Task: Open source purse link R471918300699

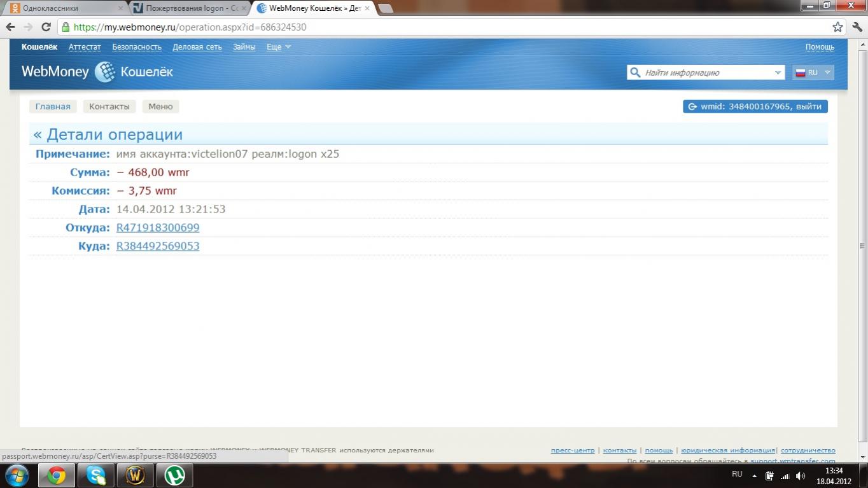Action: coord(158,228)
